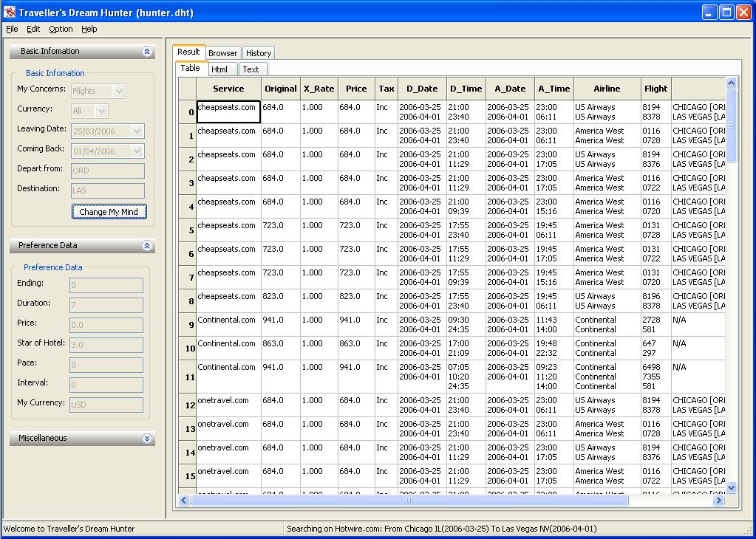Switch to the Result tab

(188, 52)
